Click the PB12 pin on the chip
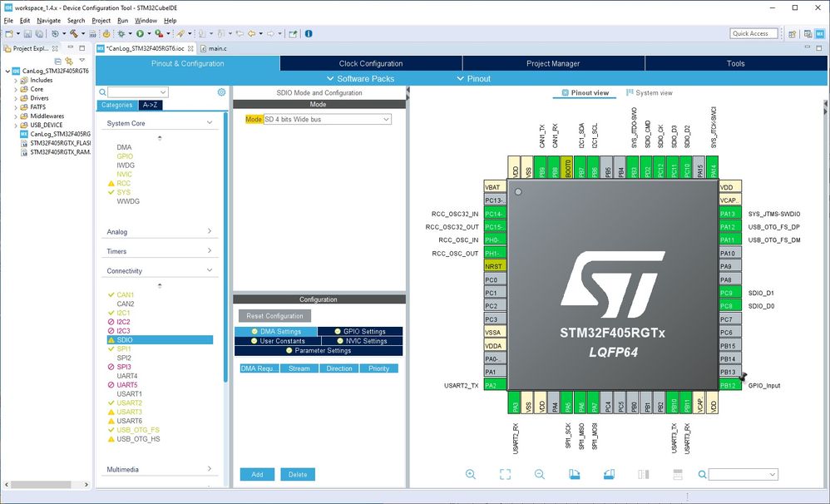The image size is (830, 504). [730, 385]
